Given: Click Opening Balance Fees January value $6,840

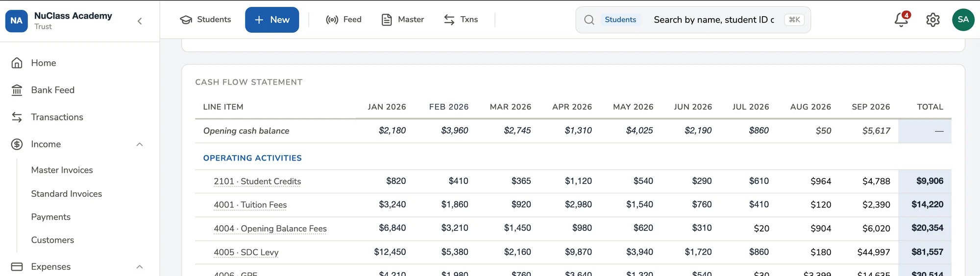Looking at the screenshot, I should pos(392,228).
